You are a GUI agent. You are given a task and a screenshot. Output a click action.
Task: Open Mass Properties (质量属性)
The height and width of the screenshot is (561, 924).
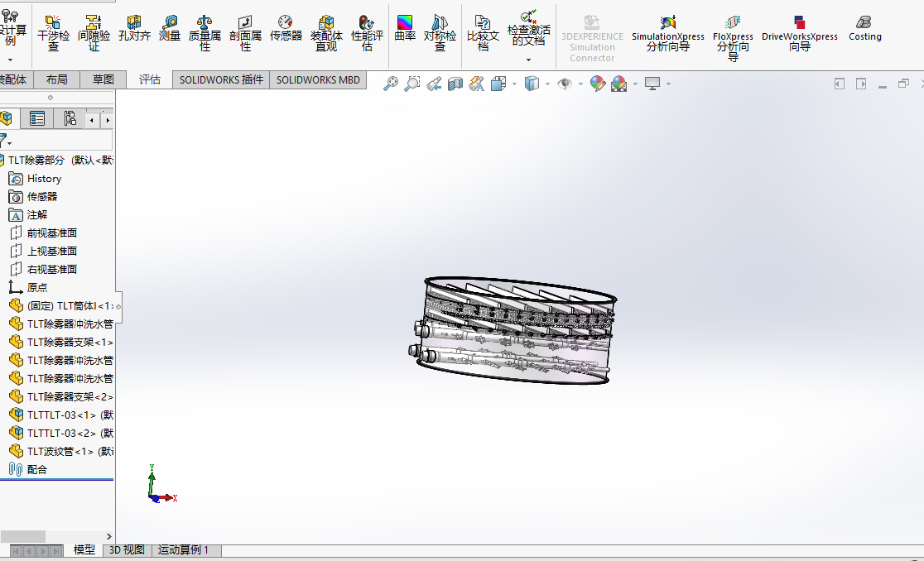tap(205, 34)
